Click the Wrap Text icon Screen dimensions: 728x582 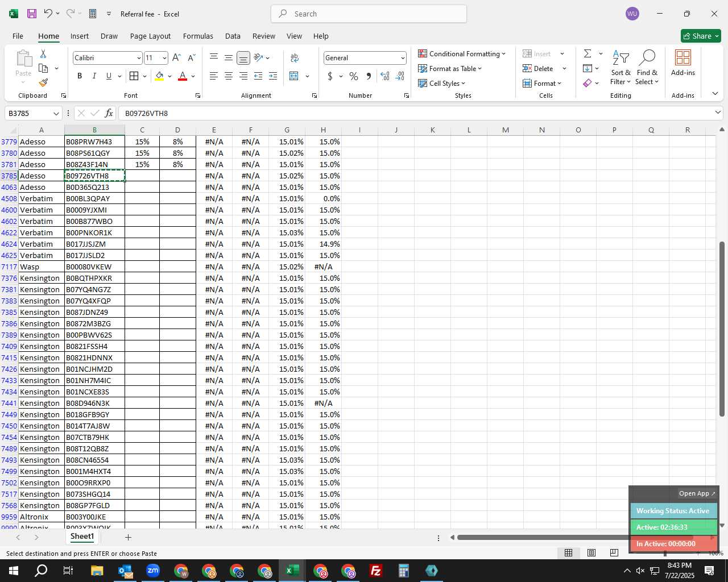click(x=295, y=57)
